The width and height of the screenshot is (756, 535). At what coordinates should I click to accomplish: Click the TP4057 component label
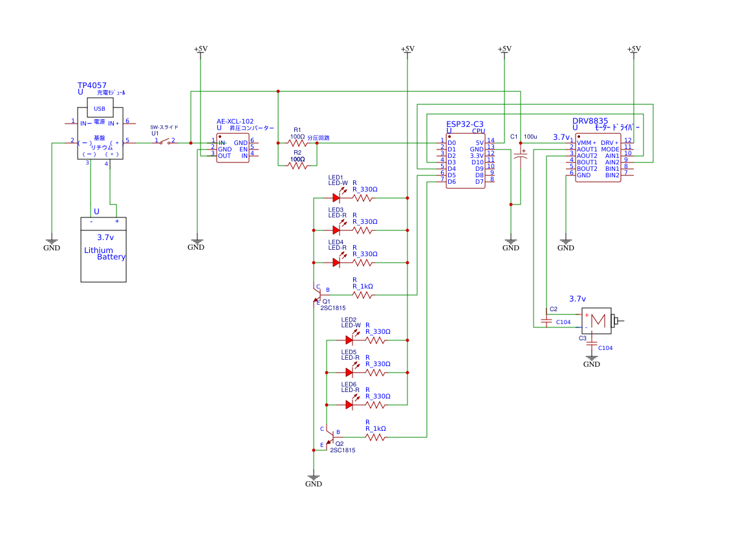[92, 85]
